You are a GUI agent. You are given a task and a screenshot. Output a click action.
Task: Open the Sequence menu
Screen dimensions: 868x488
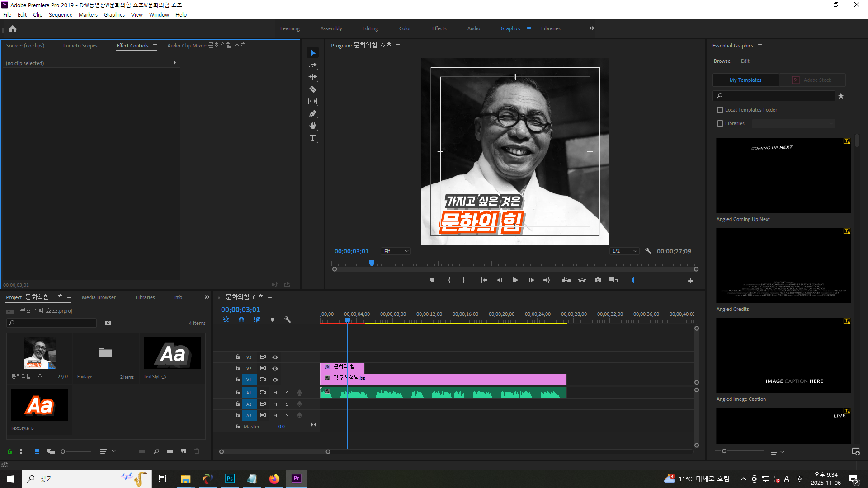click(x=60, y=14)
